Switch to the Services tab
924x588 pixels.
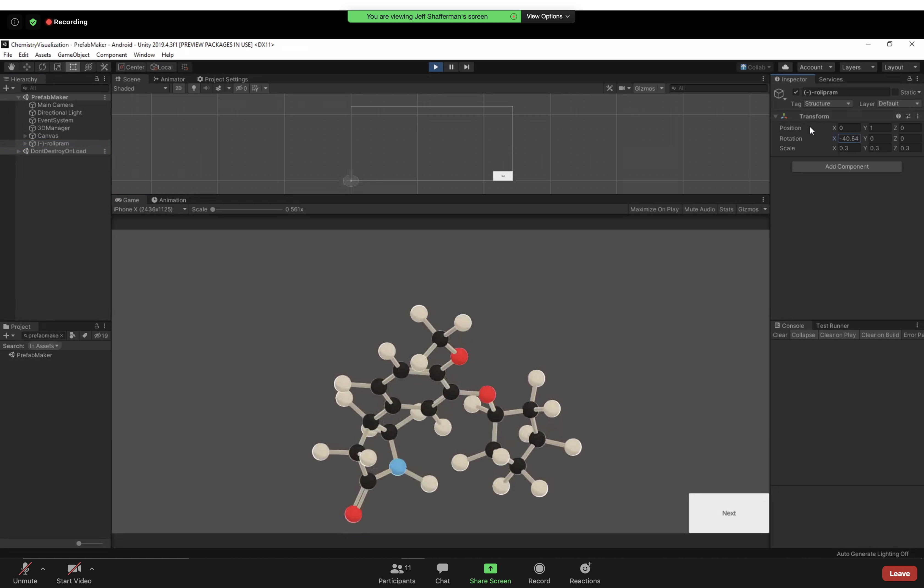[831, 79]
